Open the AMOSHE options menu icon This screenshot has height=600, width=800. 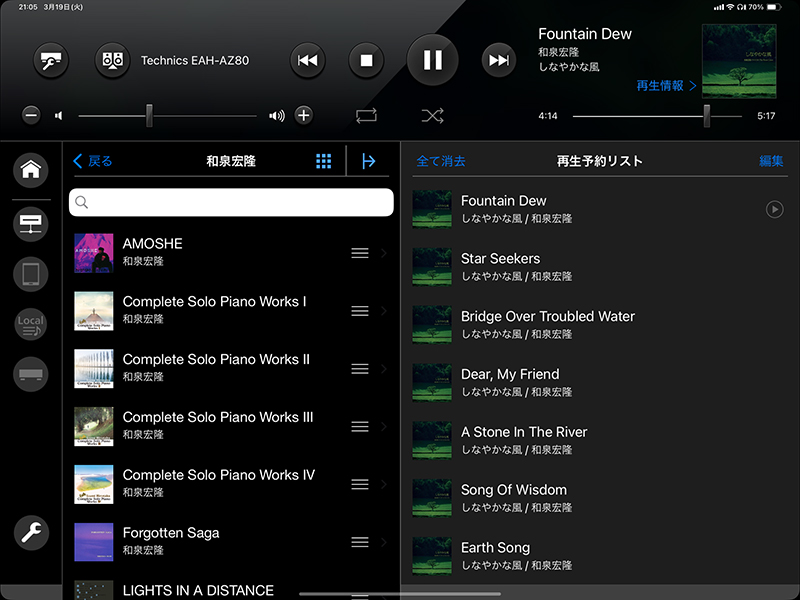(x=360, y=253)
